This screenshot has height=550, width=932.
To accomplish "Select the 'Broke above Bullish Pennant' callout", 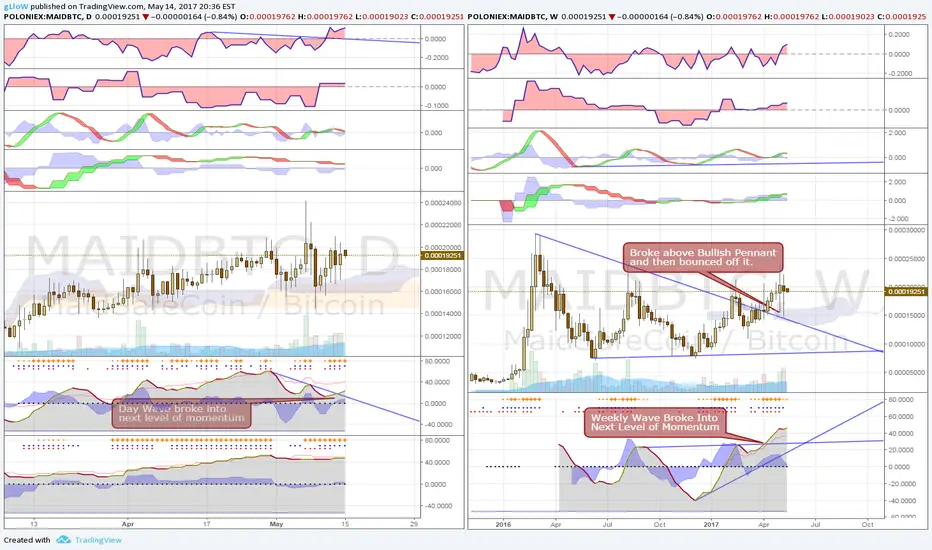I will coord(703,257).
